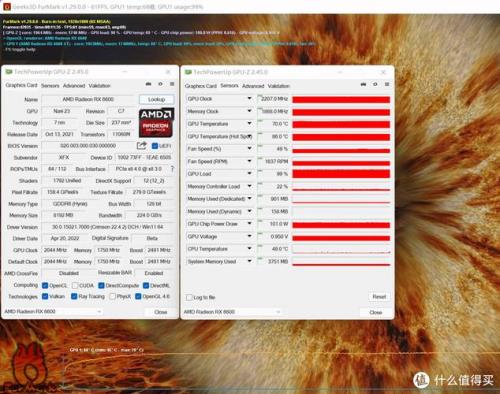Click the screenshot camera icon in Sensors window
Screen dimensions: 500x394
point(363,84)
